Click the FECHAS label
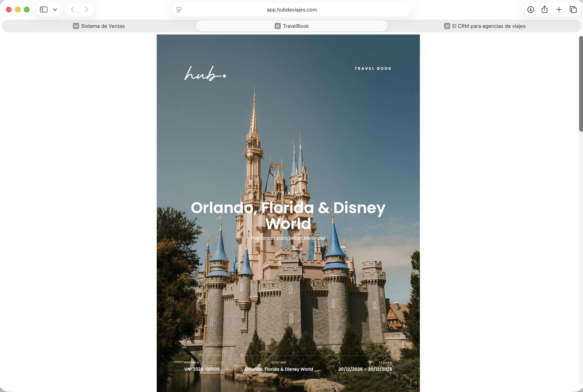Viewport: 583px width, 392px height. (x=385, y=363)
